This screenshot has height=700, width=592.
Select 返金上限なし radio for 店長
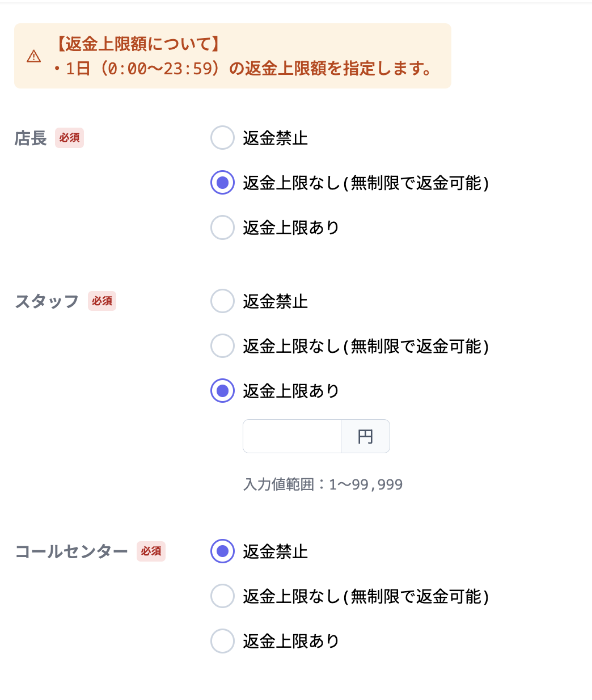[x=222, y=183]
